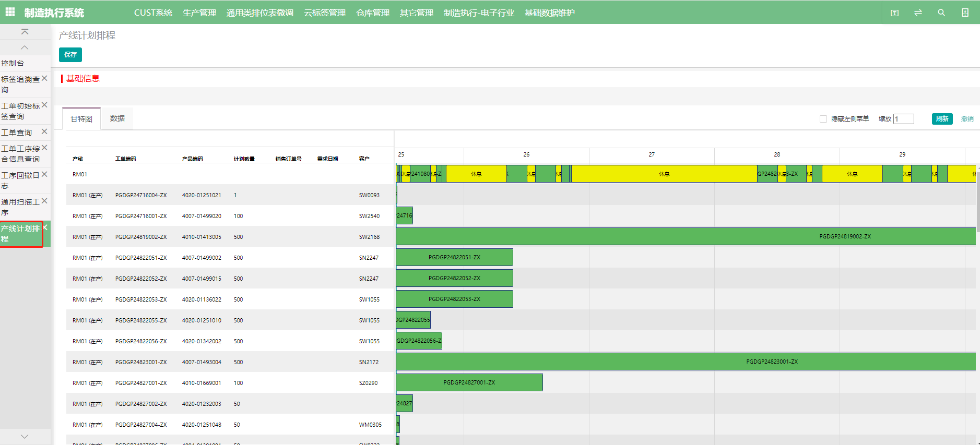Open 生产管理 menu
Screen dimensions: 980x445
pos(199,13)
